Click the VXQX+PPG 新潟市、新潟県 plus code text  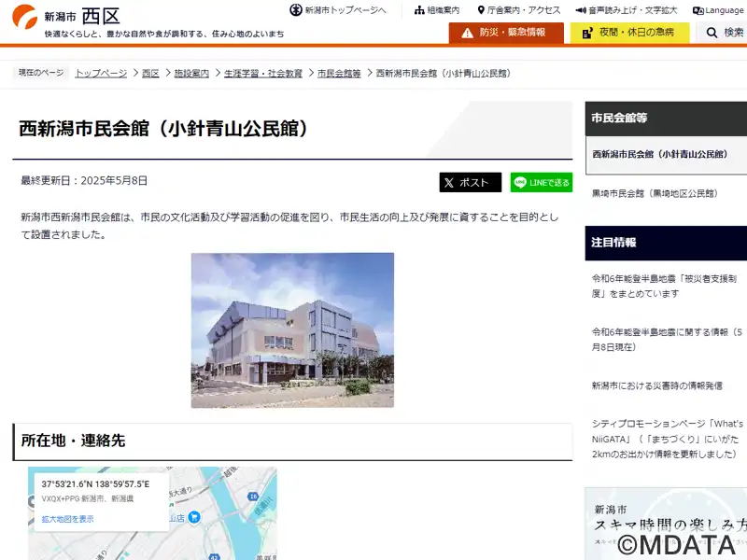[87, 498]
